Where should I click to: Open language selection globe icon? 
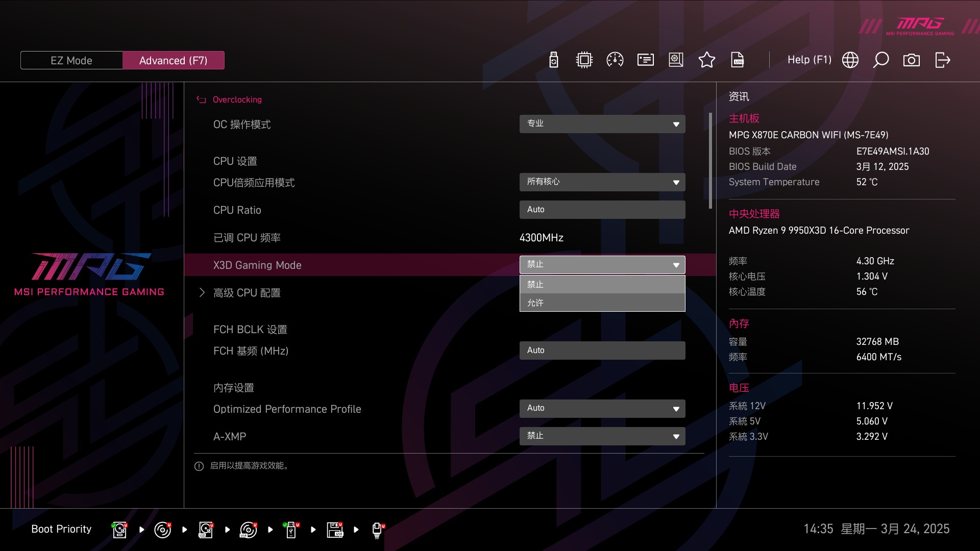(x=850, y=60)
